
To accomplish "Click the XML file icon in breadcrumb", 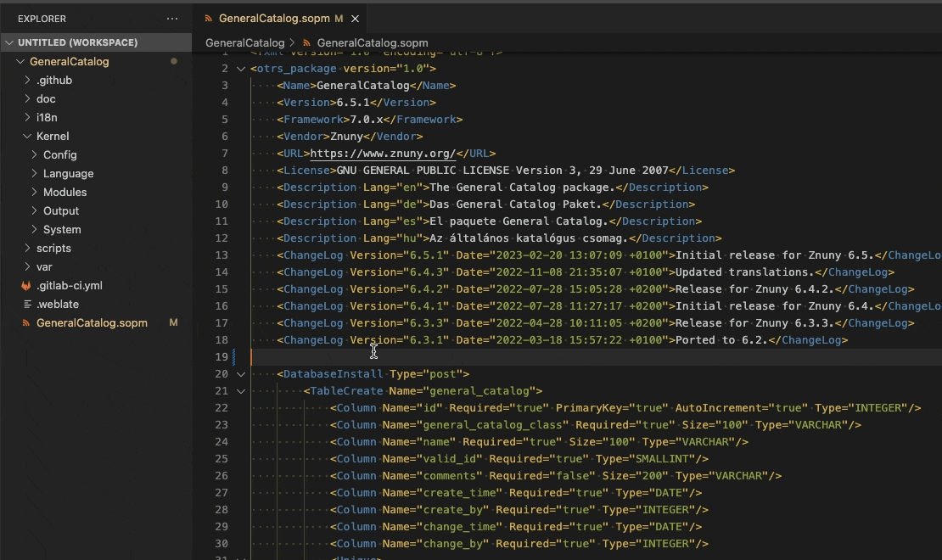I will click(306, 42).
